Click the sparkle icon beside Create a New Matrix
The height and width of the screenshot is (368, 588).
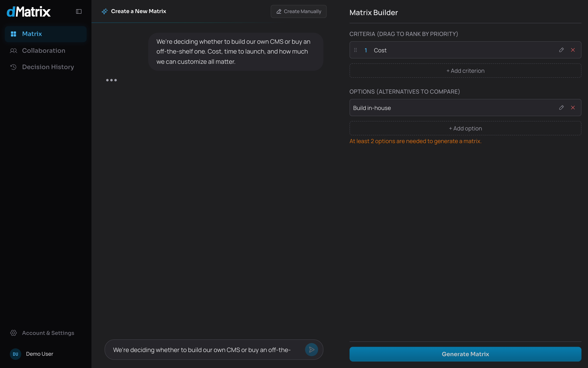pos(105,11)
